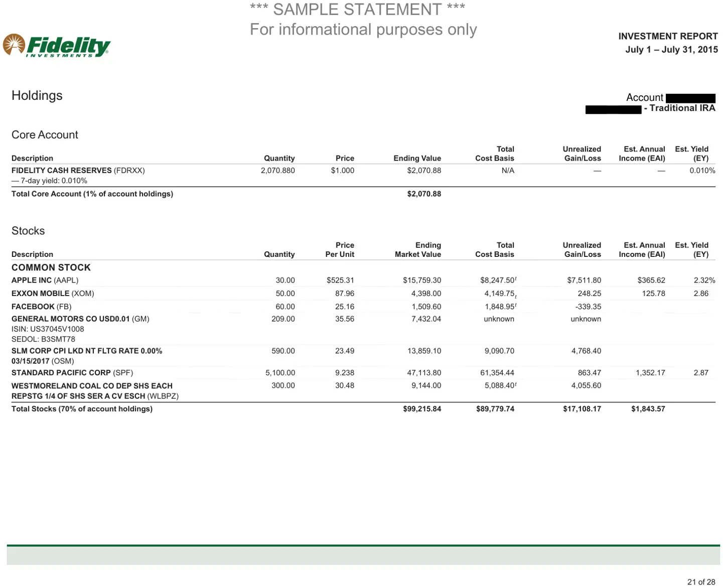This screenshot has width=723, height=588.
Task: Select the $1.000 cash reserves price
Action: (342, 171)
